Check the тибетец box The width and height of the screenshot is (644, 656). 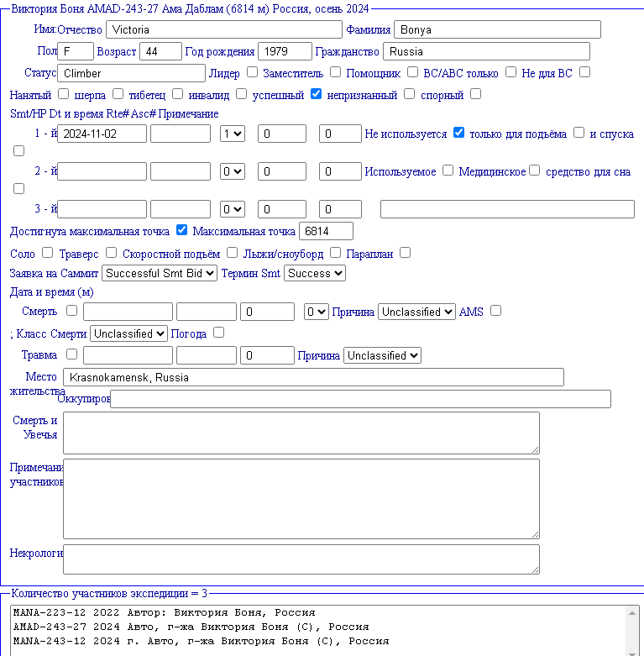click(x=178, y=94)
